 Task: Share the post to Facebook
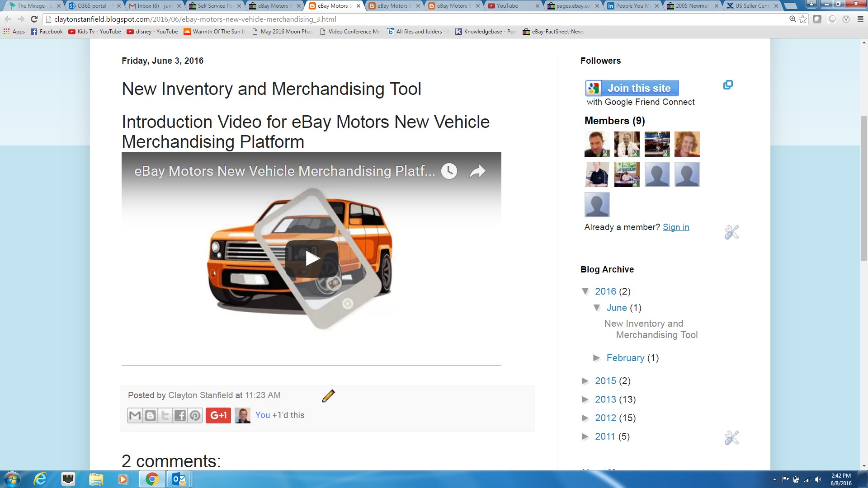(x=180, y=415)
